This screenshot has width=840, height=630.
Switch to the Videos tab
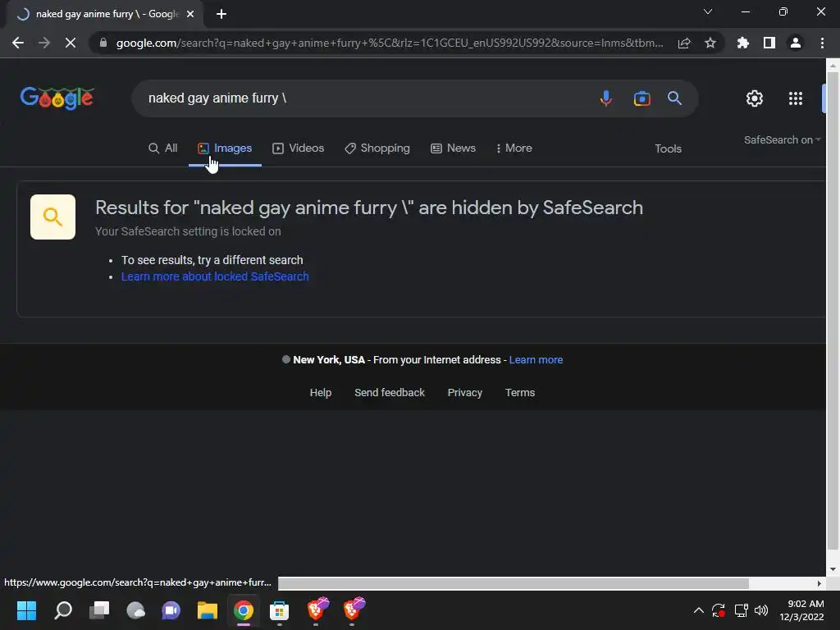298,148
